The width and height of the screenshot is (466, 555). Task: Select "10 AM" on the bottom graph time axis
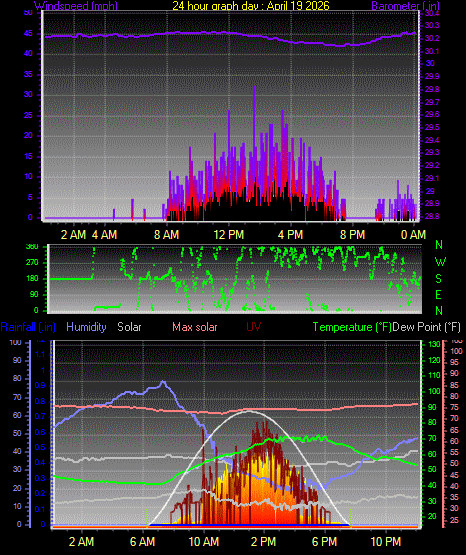click(x=204, y=542)
